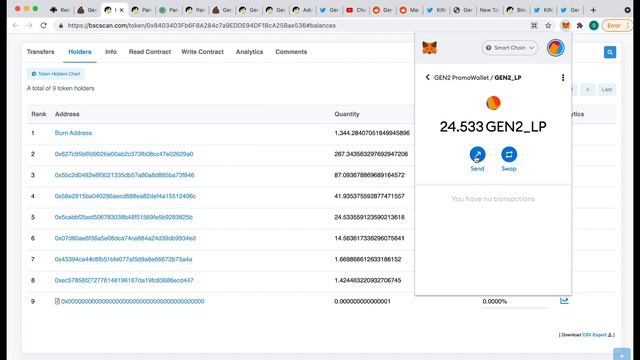Click the MetaMask fox logo in popup

coord(429,48)
